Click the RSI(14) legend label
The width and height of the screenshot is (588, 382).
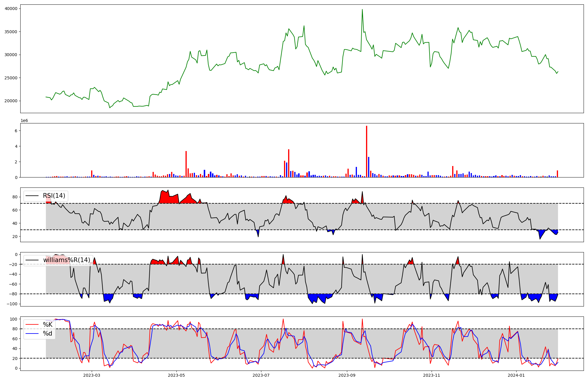click(54, 196)
